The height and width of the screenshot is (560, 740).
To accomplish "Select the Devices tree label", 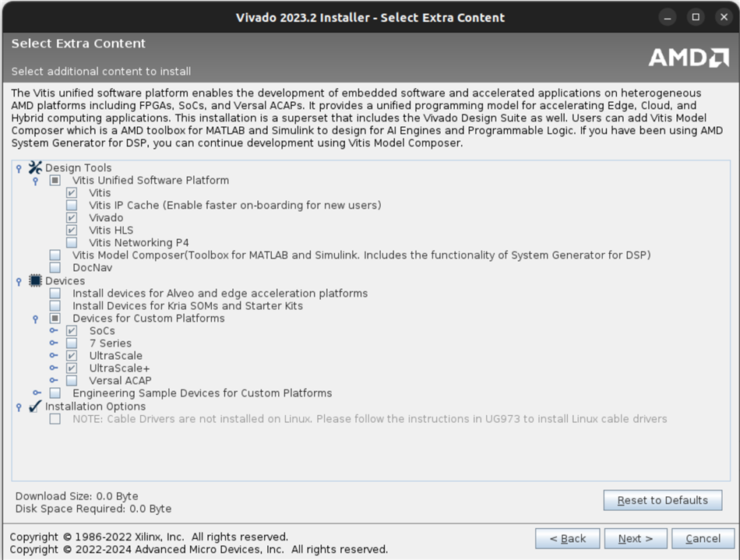I will (x=65, y=280).
